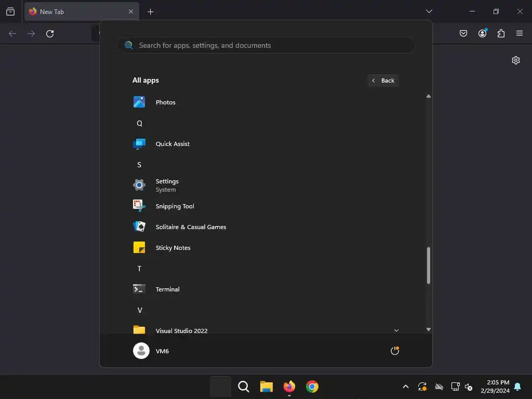
Task: Jump to the S letter header
Action: point(139,165)
